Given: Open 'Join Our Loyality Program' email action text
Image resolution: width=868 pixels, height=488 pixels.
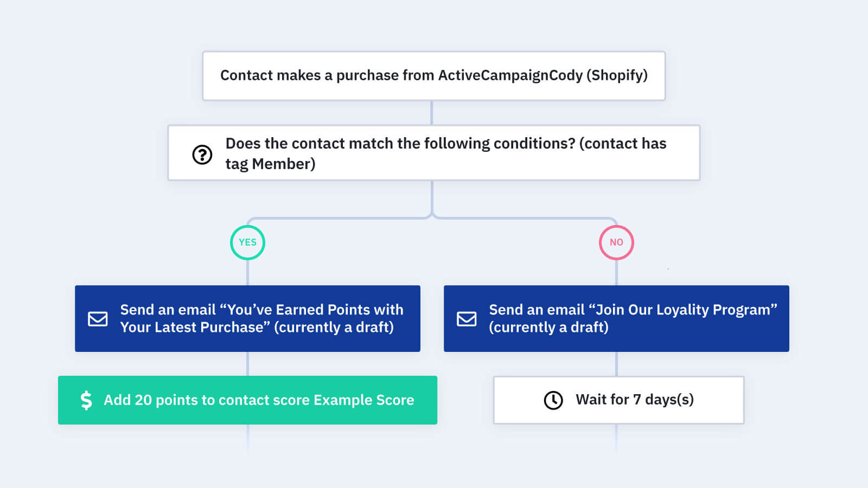Looking at the screenshot, I should [633, 318].
